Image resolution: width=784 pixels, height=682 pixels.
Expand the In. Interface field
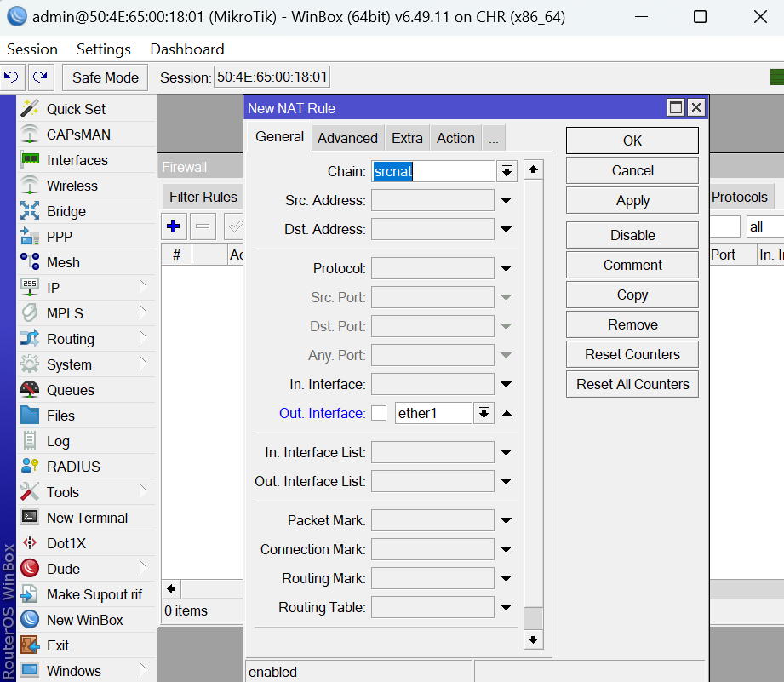506,385
